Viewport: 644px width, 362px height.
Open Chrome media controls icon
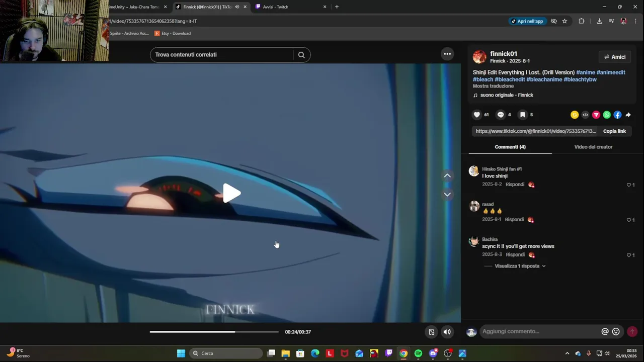point(611,21)
